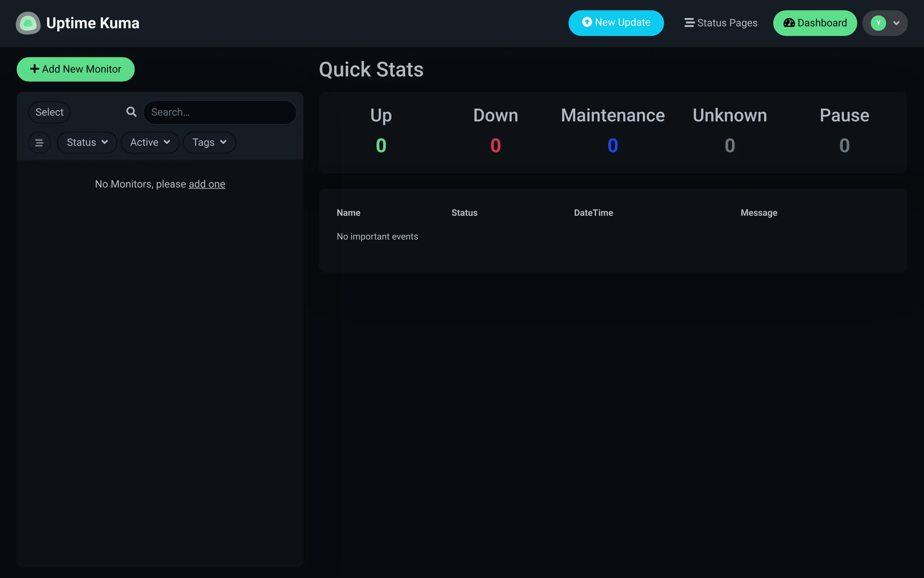
Task: Click the green Y profile avatar
Action: tap(878, 23)
